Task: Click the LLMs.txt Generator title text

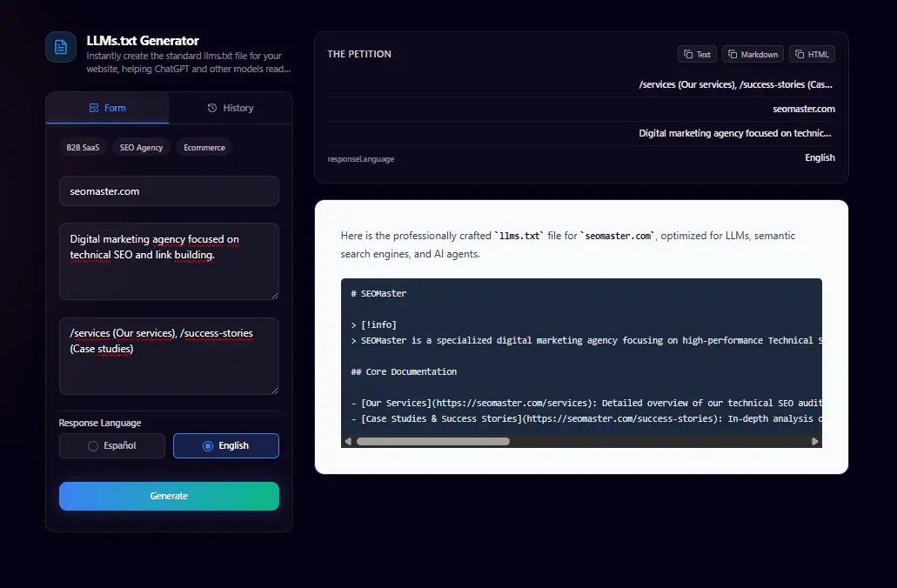Action: pos(143,41)
